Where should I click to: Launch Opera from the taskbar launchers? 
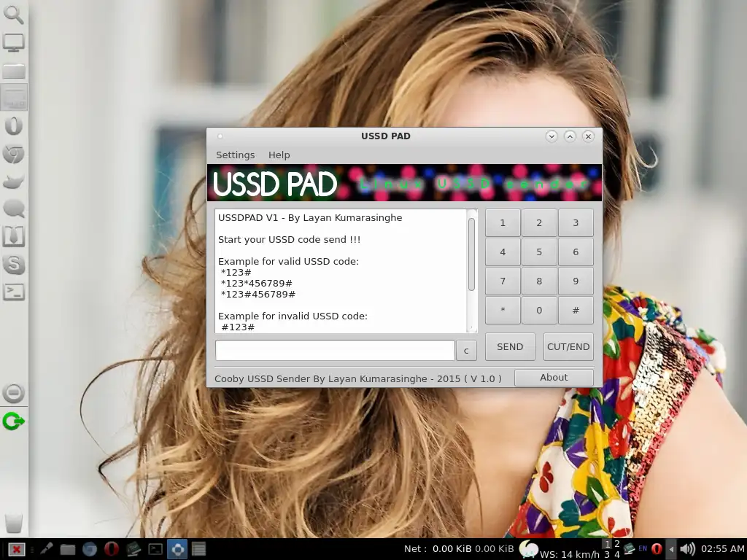click(x=112, y=550)
